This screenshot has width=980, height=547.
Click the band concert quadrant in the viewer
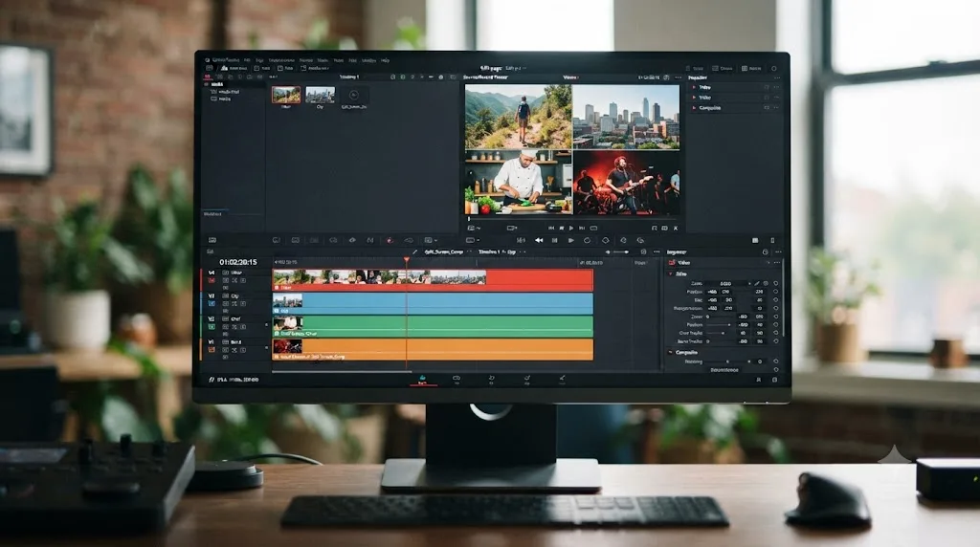626,183
